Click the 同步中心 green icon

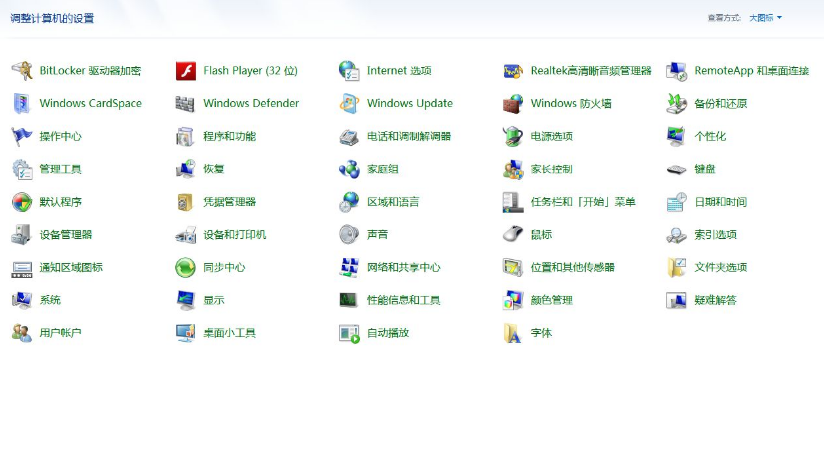(x=186, y=268)
